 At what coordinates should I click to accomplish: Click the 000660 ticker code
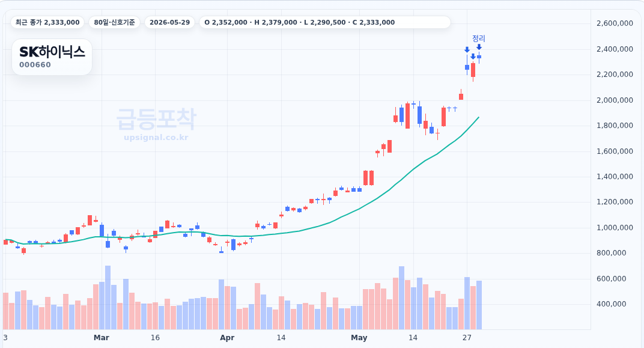(x=35, y=65)
